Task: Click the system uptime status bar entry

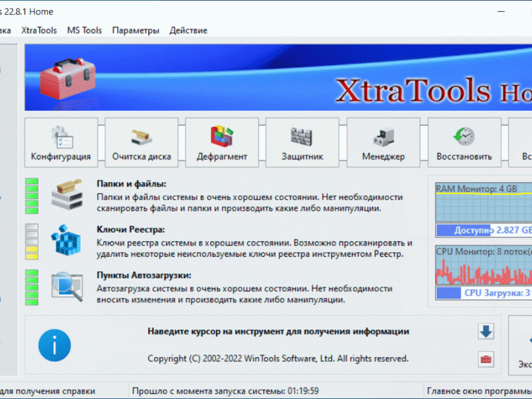Action: [225, 391]
